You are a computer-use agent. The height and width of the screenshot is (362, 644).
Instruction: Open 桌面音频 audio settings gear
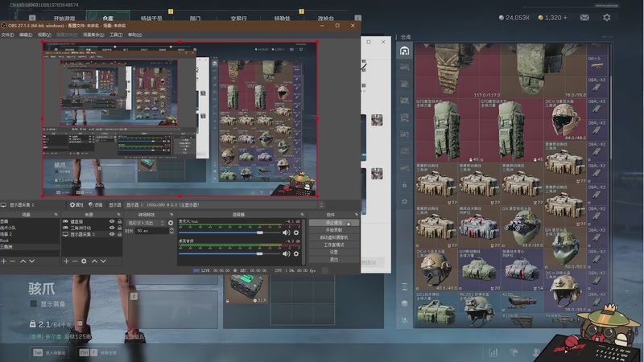pos(296,253)
